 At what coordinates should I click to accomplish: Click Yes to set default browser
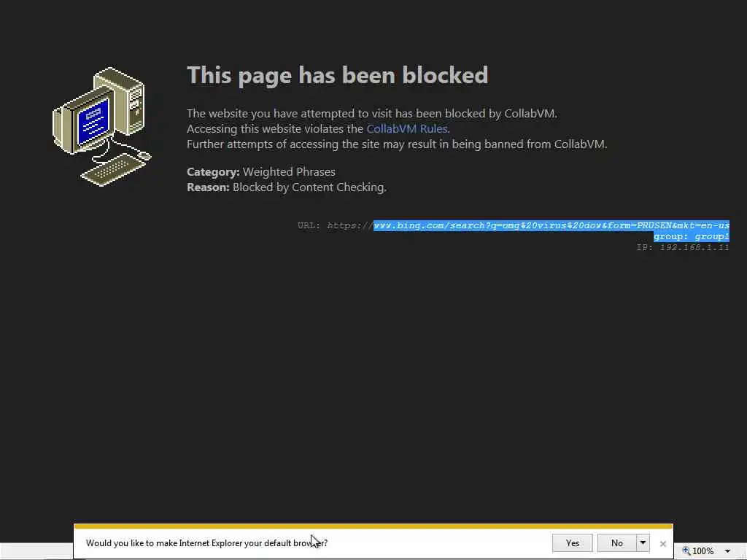click(572, 542)
